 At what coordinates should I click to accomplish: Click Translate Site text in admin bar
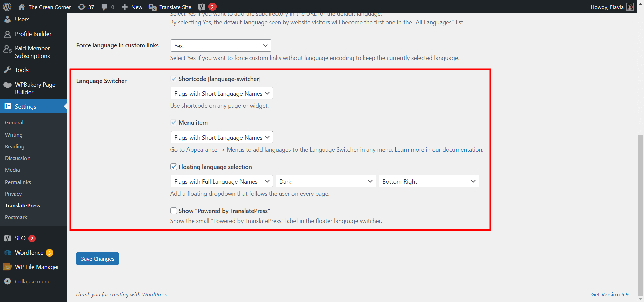tap(175, 7)
